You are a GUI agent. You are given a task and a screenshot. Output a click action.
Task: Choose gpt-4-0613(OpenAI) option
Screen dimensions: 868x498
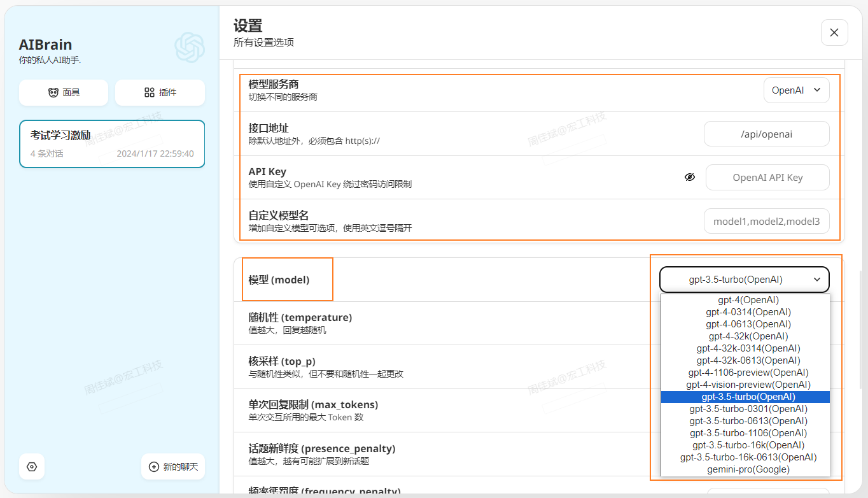745,324
